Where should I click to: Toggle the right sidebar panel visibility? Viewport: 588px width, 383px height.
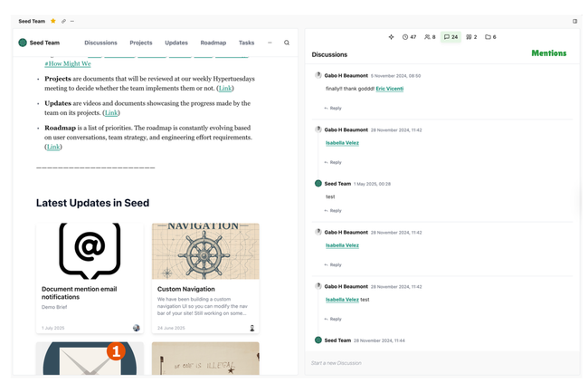[x=574, y=21]
